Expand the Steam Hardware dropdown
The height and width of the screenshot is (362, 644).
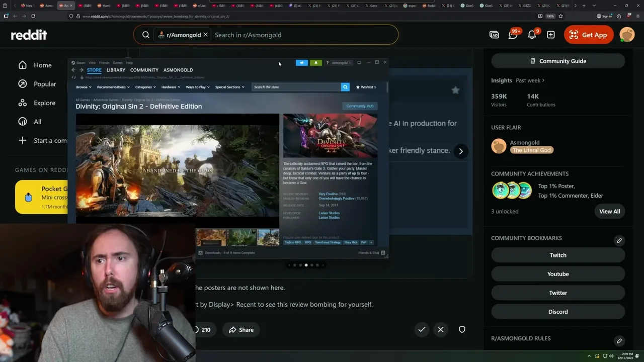(171, 87)
